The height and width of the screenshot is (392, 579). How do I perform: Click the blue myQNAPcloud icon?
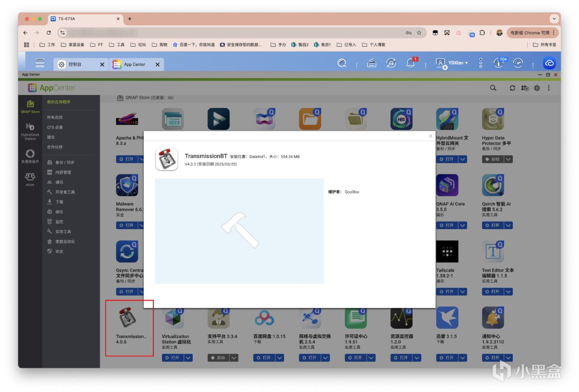(x=550, y=63)
